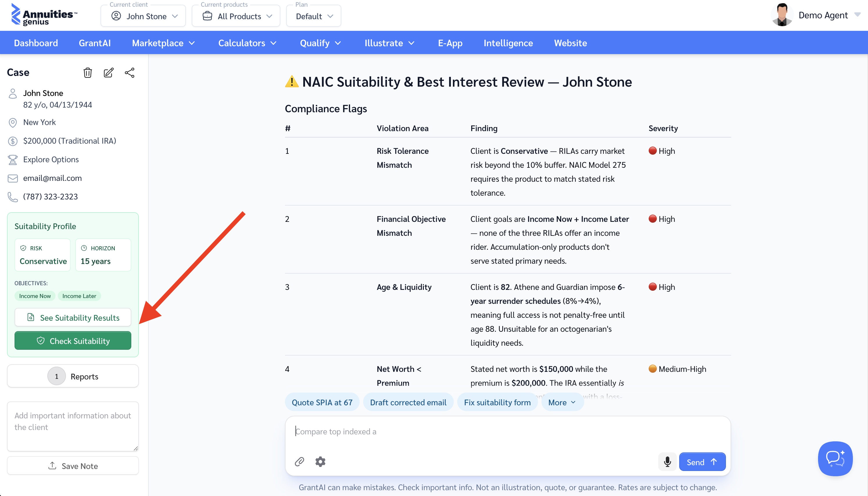This screenshot has width=868, height=496.
Task: Click the email@mail.com address
Action: [x=52, y=178]
